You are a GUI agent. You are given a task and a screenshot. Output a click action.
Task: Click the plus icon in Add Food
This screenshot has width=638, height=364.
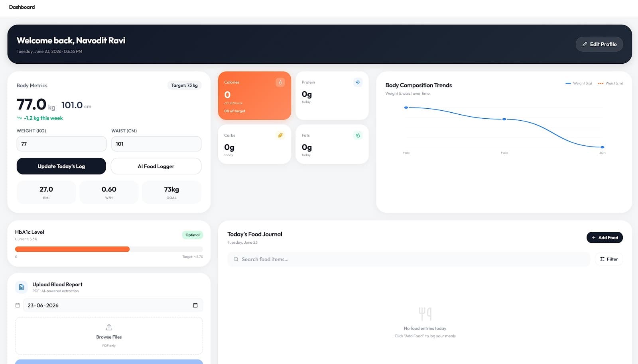(x=594, y=238)
